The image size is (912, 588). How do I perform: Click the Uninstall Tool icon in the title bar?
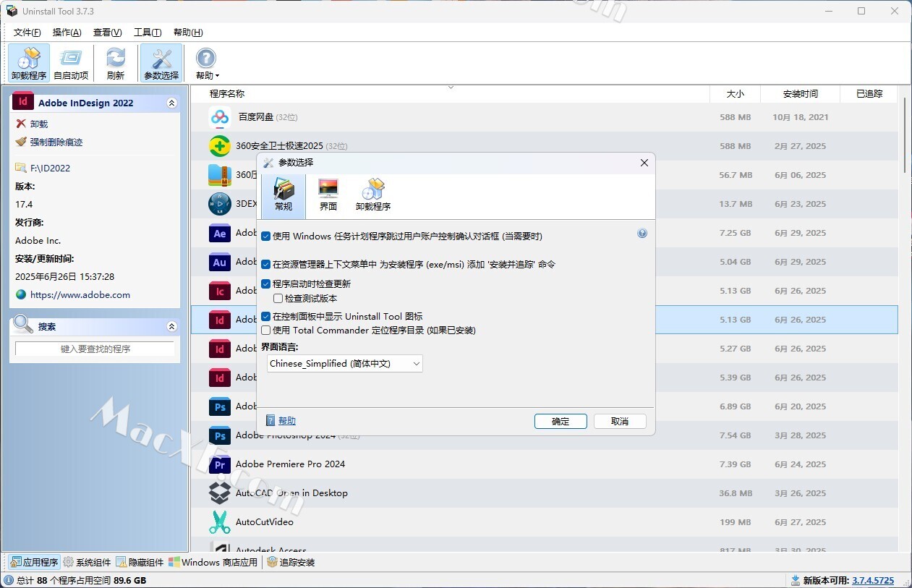12,11
